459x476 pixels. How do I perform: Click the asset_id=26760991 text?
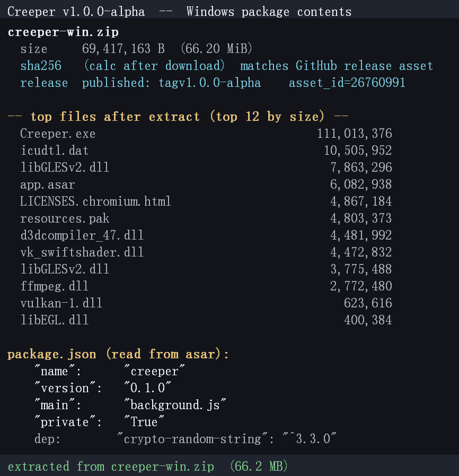click(347, 83)
